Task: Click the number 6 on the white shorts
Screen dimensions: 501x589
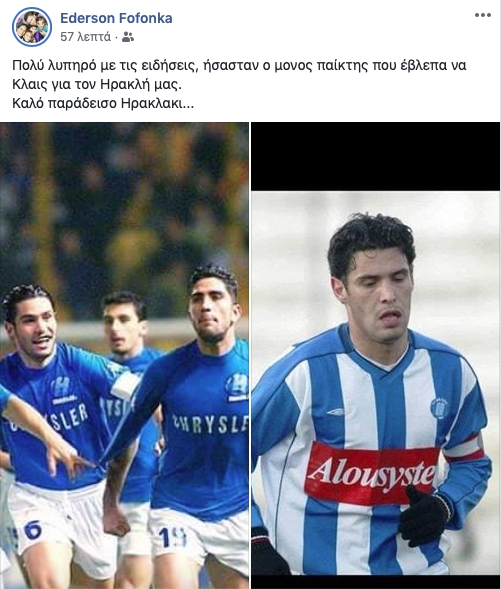Action: [33, 530]
